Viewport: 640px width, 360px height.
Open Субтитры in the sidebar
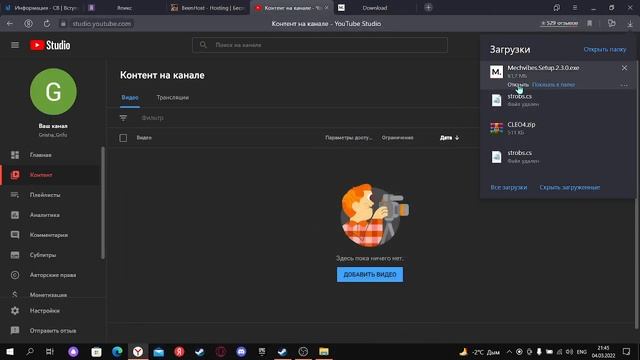pyautogui.click(x=42, y=255)
